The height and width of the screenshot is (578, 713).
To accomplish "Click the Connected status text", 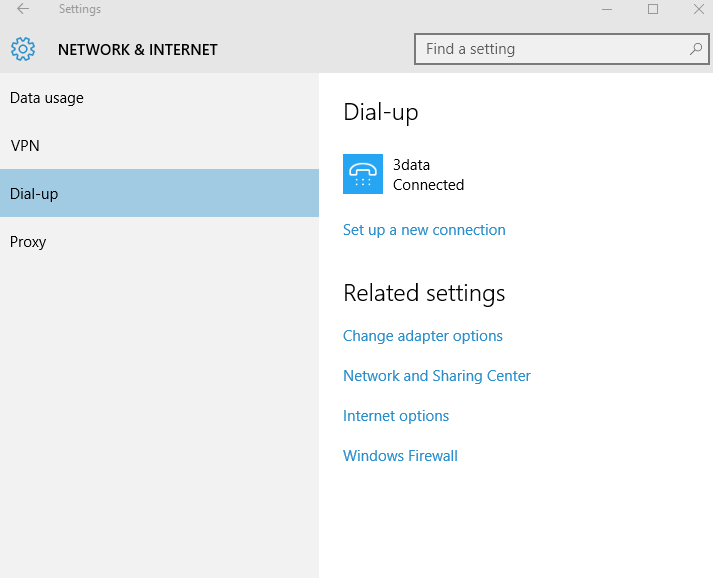I will tap(428, 185).
